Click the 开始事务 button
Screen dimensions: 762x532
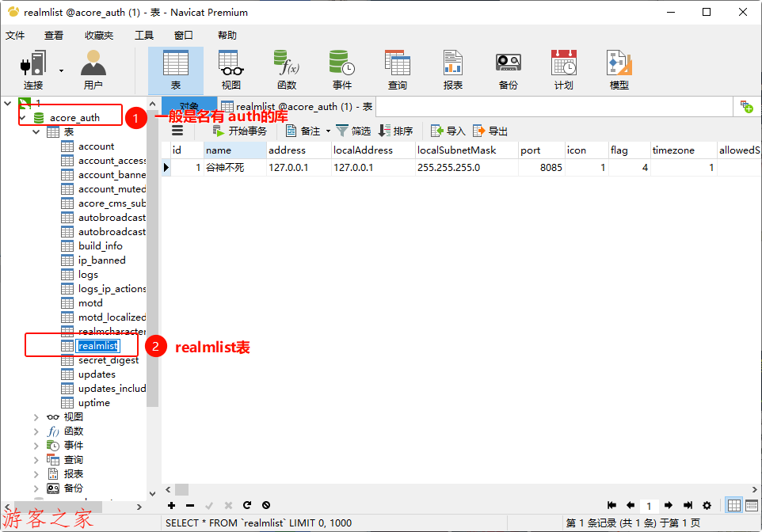pos(240,131)
